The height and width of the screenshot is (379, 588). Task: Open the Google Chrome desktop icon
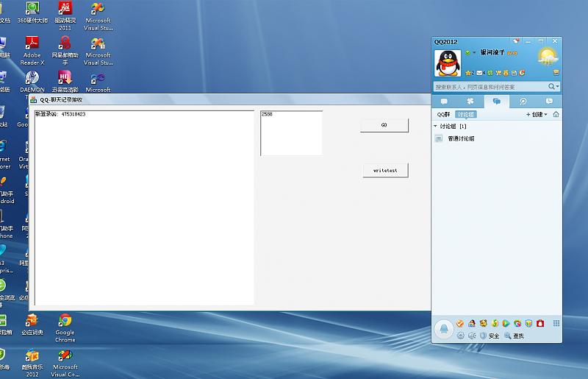tap(65, 328)
